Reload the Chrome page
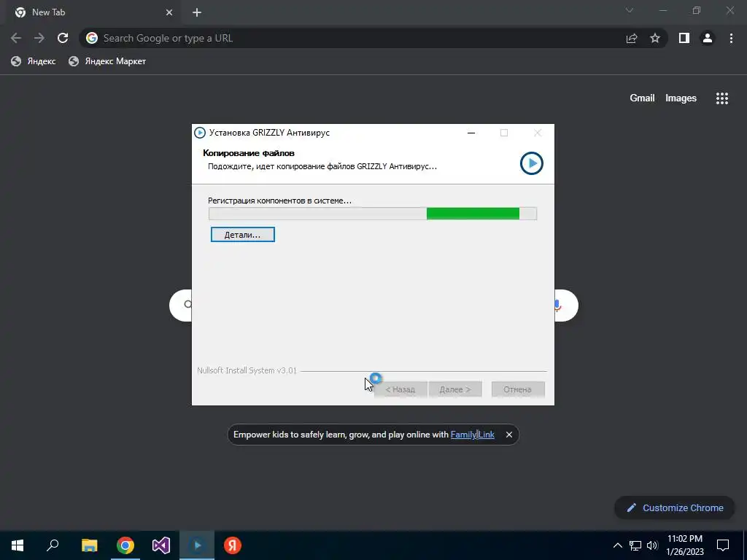Image resolution: width=747 pixels, height=560 pixels. tap(63, 38)
